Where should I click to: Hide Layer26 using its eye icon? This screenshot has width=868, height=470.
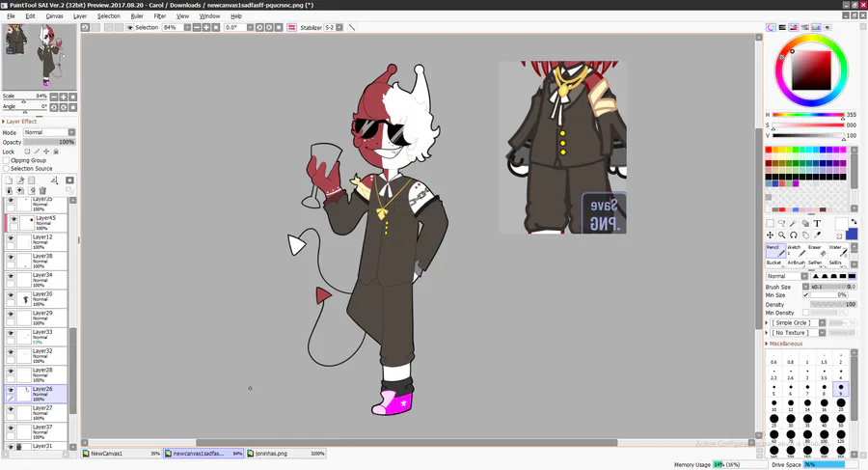(x=11, y=390)
